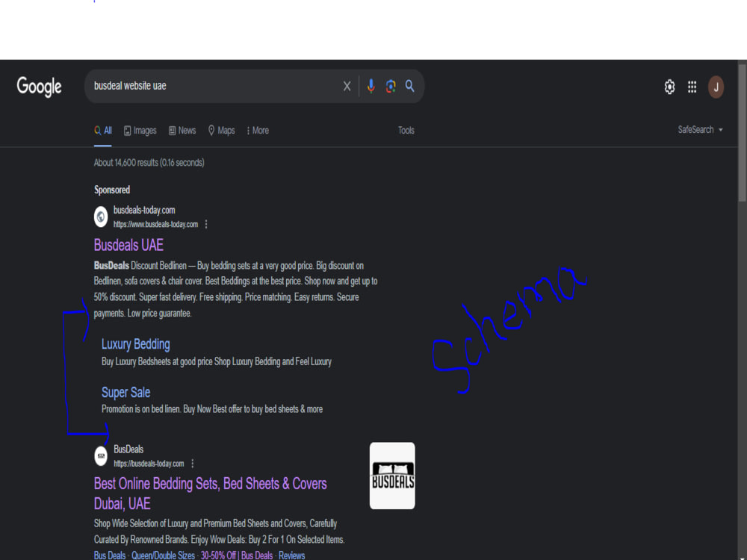Image resolution: width=747 pixels, height=560 pixels.
Task: Click the busdeals-today.com site name in ad
Action: (144, 210)
